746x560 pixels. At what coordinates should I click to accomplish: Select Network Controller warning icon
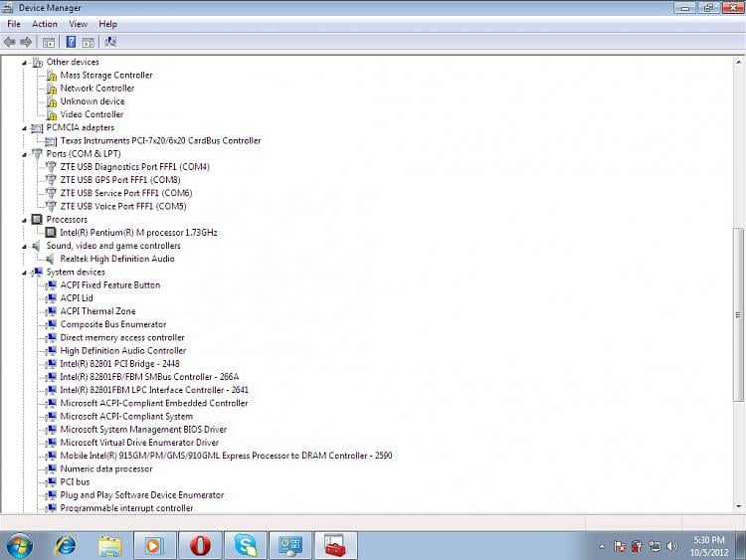(x=52, y=89)
